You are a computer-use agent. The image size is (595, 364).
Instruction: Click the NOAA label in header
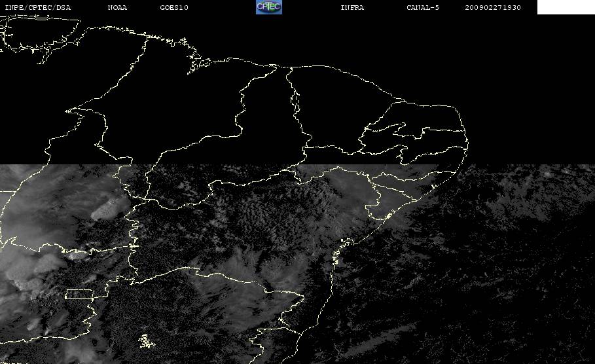tap(118, 8)
